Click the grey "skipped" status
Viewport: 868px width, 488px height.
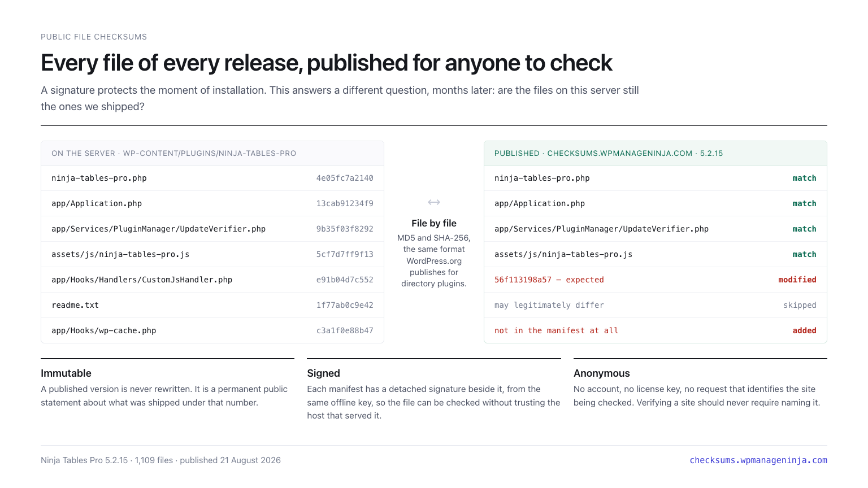tap(800, 305)
